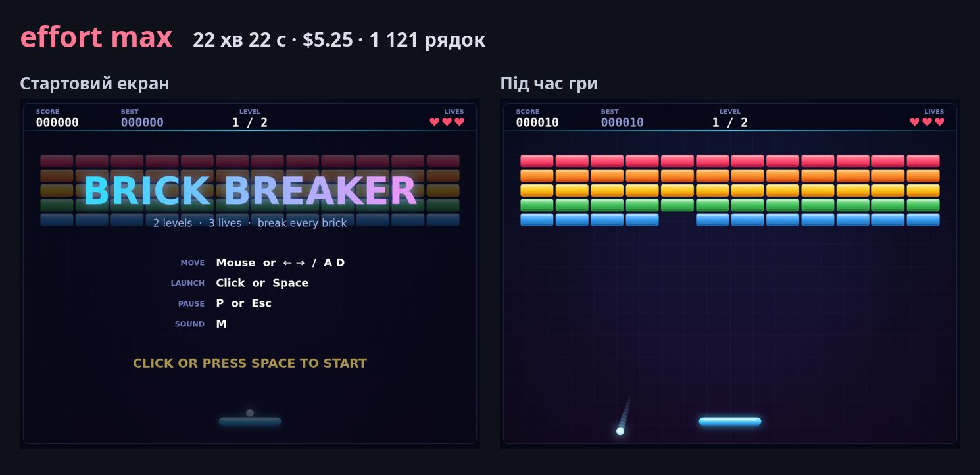
Task: Click the SOUND label in the controls list
Action: [189, 324]
